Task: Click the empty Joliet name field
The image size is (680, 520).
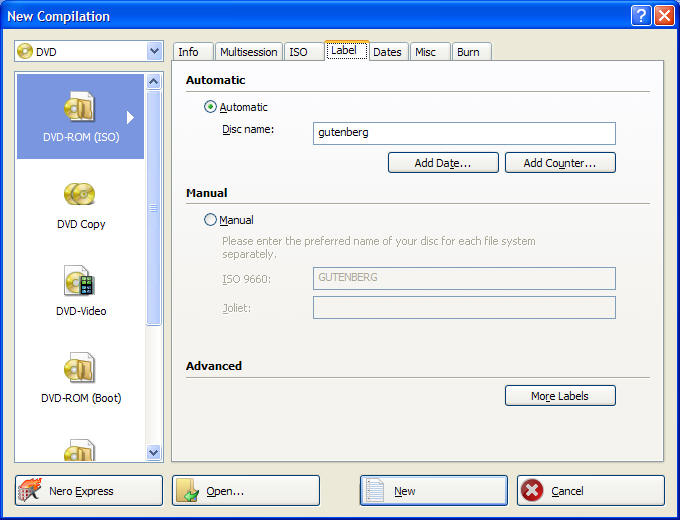Action: click(x=464, y=307)
